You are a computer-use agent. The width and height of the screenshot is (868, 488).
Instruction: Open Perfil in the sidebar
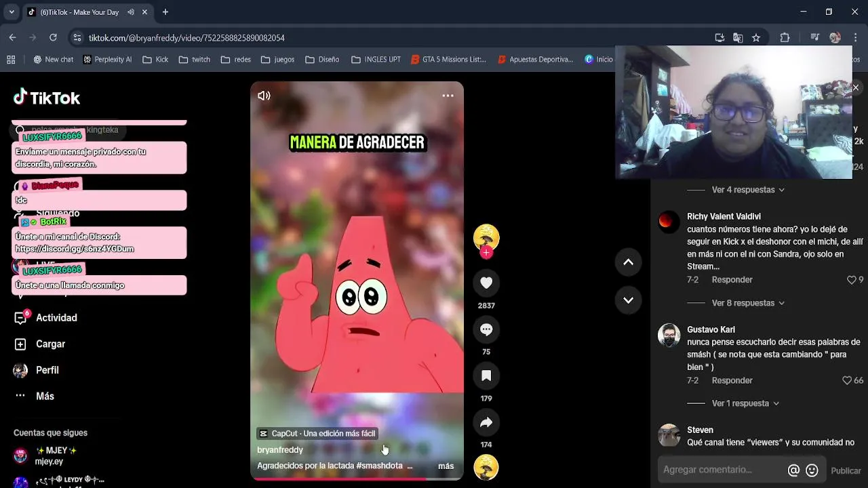pos(37,370)
